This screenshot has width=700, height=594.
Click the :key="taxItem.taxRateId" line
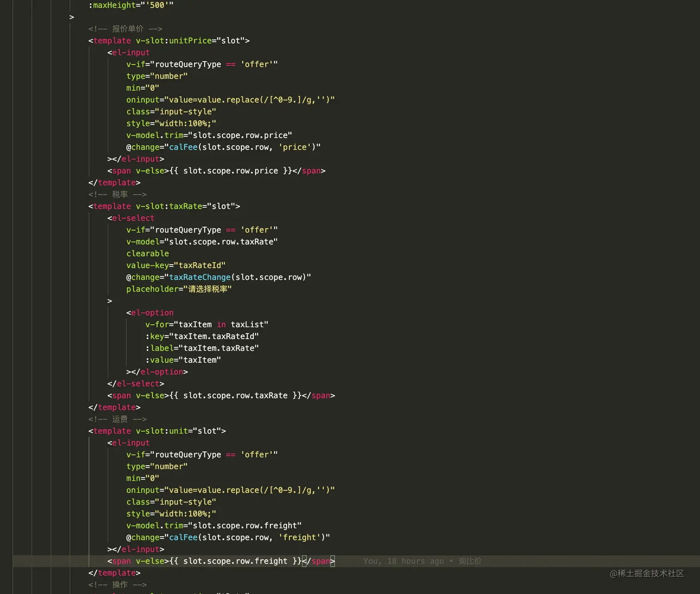202,336
